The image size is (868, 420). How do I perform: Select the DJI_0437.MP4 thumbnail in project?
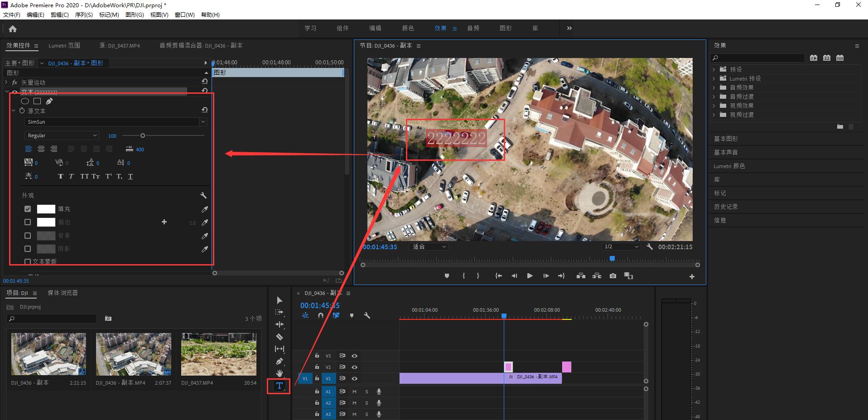(x=218, y=354)
